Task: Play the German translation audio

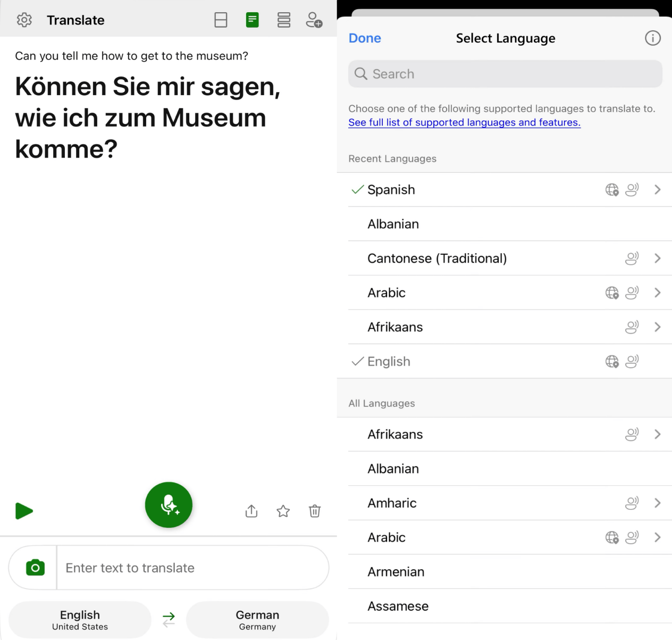Action: 24,511
